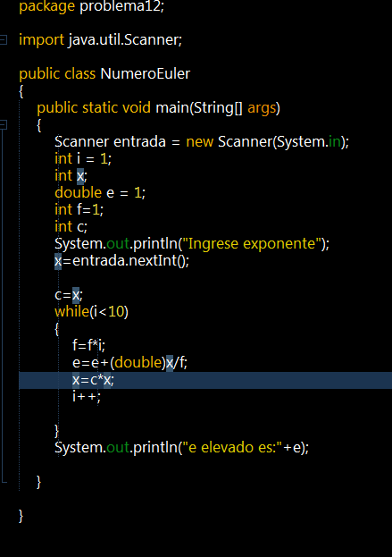Click the highlighted 'x=c*x;' line
The height and width of the screenshot is (557, 392).
(x=205, y=380)
